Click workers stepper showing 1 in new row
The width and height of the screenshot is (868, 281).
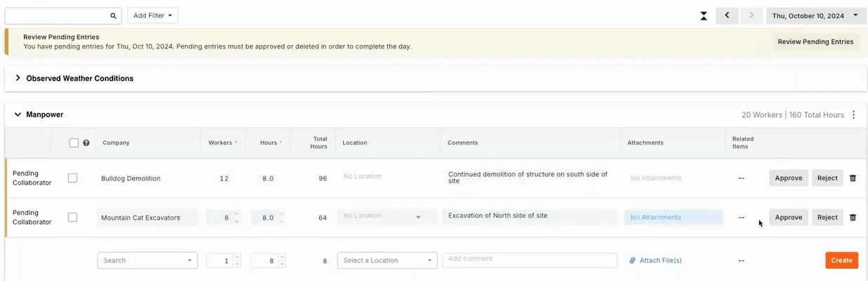(224, 261)
